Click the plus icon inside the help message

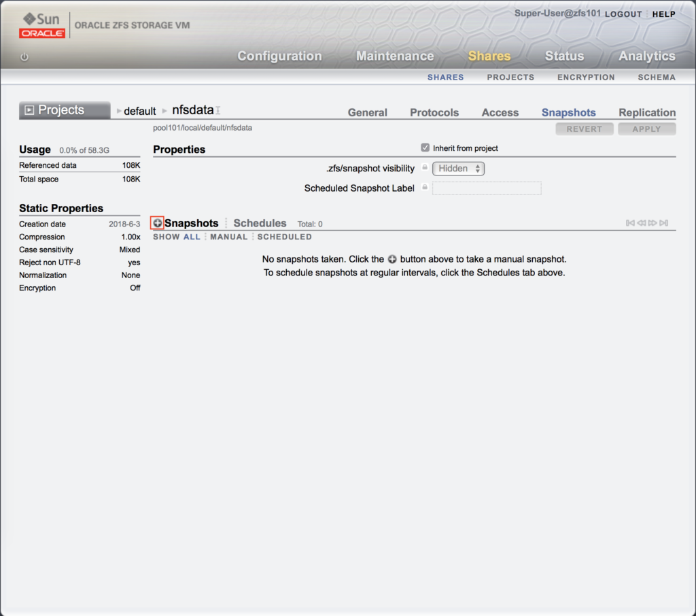pyautogui.click(x=392, y=259)
